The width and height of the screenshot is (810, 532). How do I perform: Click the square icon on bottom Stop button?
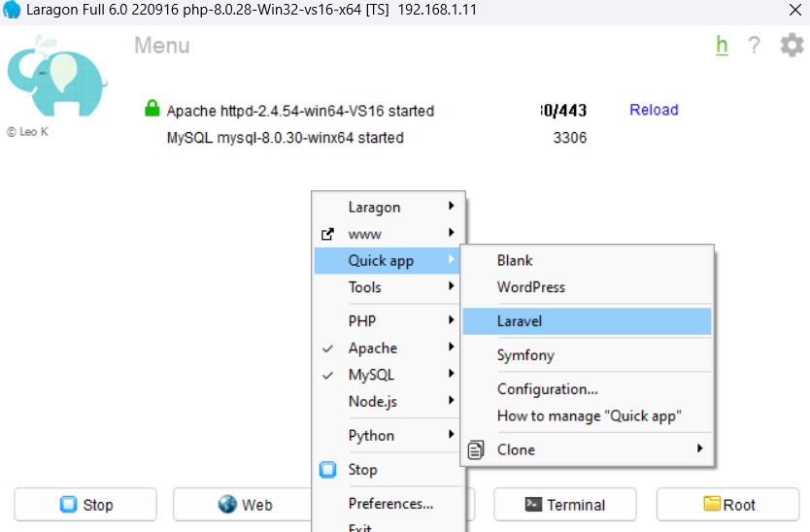[x=68, y=504]
